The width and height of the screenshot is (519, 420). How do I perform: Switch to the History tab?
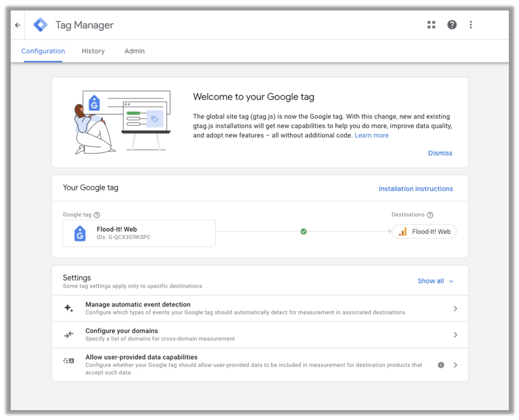(93, 51)
